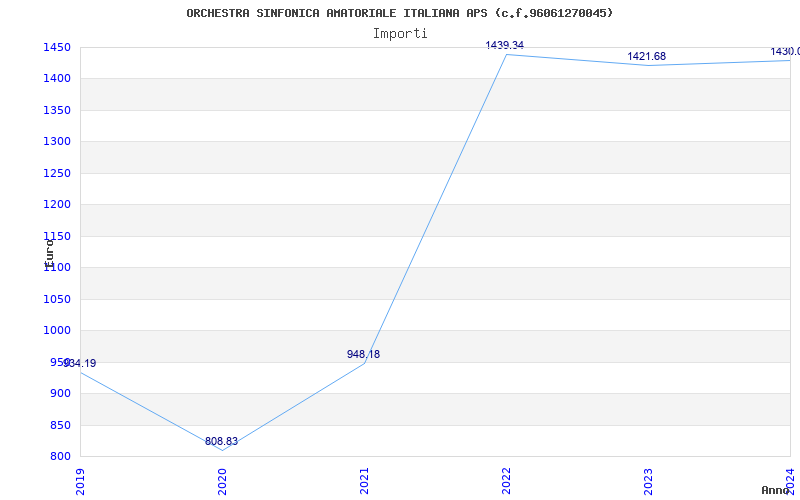Screen dimensions: 800x500
Task: Click the Euro axis title
Action: coord(49,254)
